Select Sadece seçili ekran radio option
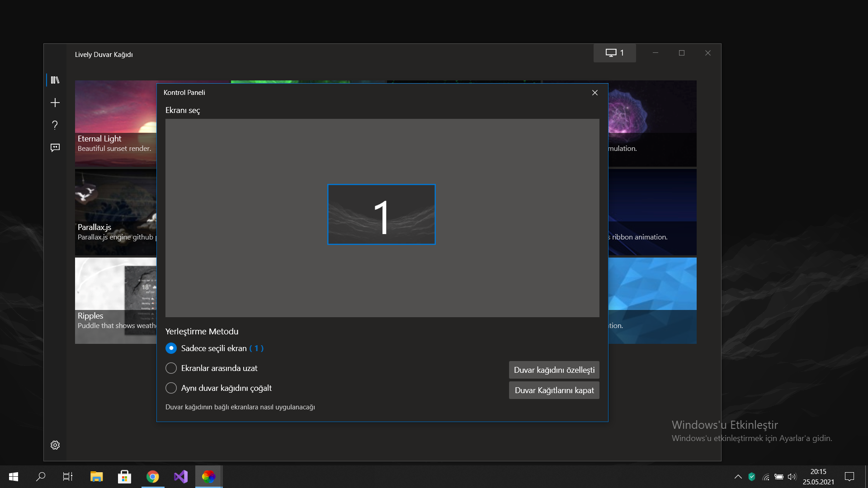This screenshot has height=488, width=868. [x=171, y=348]
